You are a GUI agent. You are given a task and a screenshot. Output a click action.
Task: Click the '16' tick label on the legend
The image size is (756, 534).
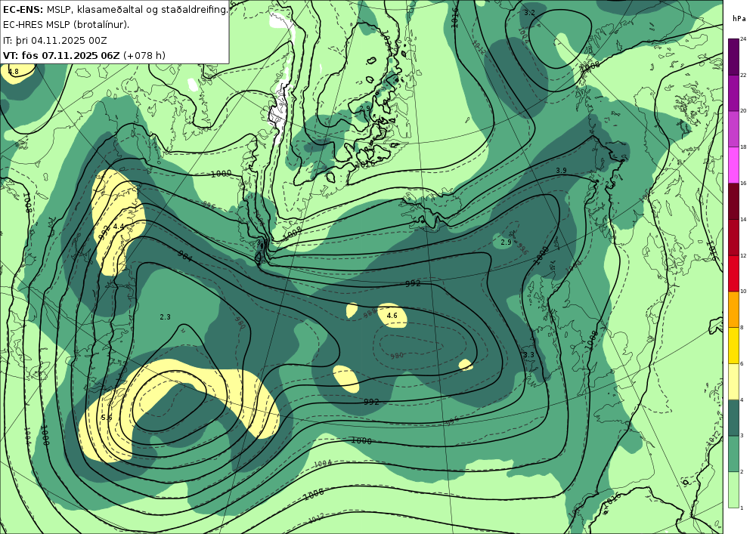(743, 183)
